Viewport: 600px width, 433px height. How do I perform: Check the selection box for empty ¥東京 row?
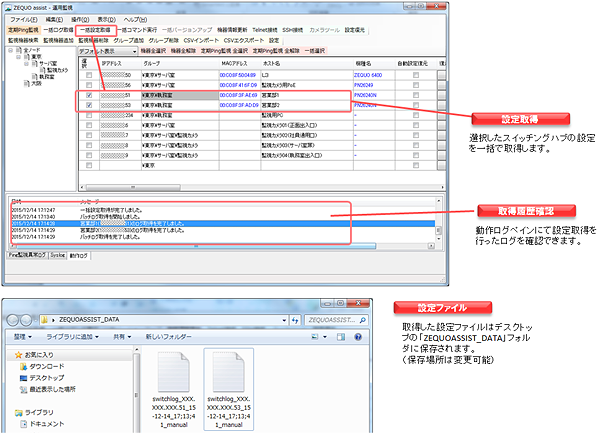tap(89, 165)
